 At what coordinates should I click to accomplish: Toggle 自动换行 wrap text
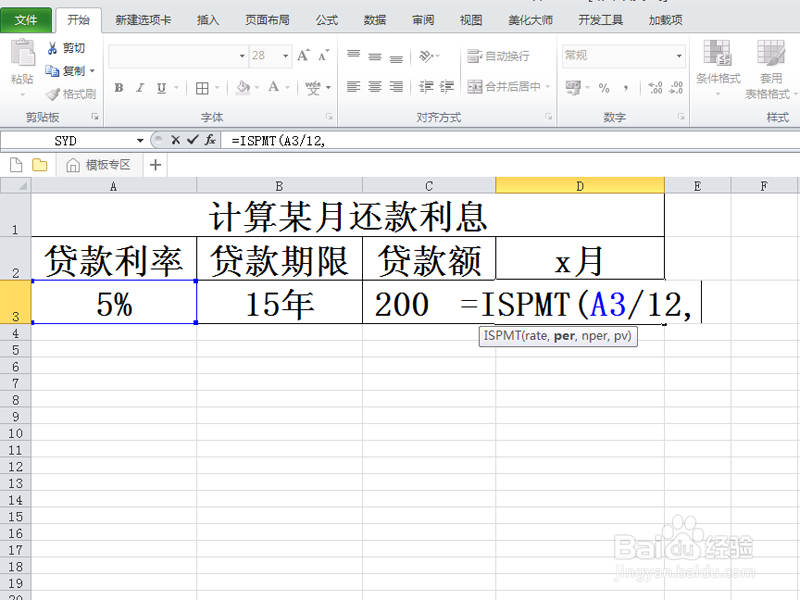[x=498, y=56]
